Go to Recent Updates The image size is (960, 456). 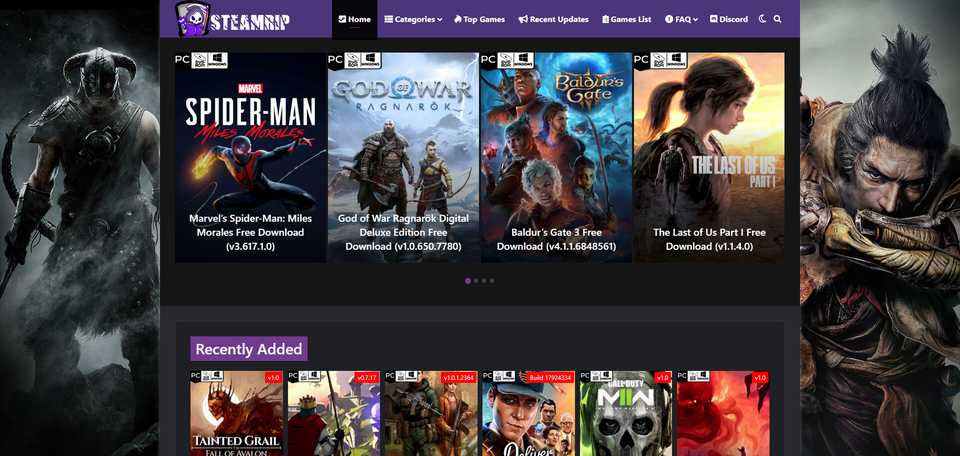[x=553, y=19]
